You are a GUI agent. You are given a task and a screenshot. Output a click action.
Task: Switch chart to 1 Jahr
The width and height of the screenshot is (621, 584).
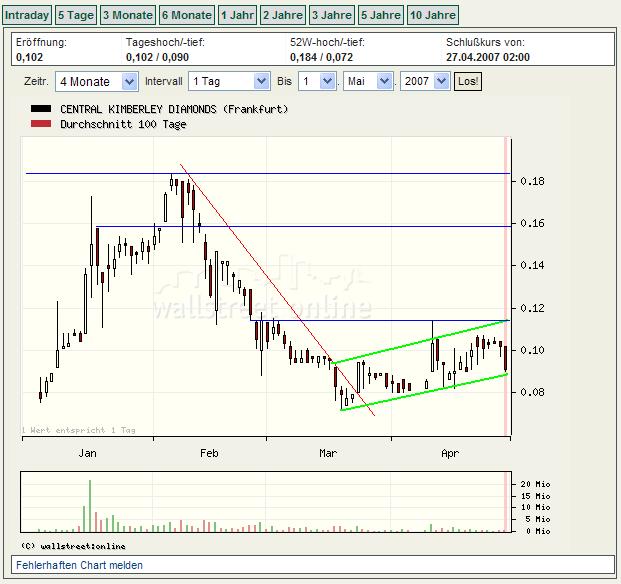[x=237, y=15]
